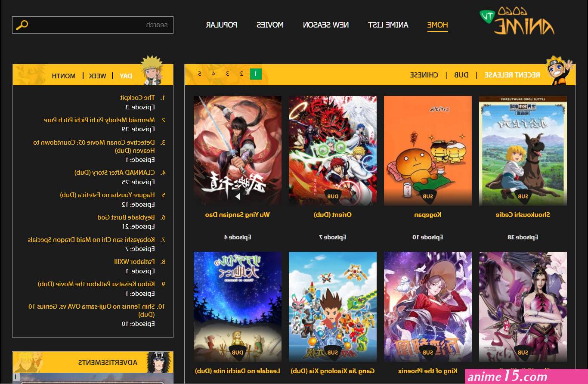The image size is (588, 384).
Task: Select the RECENT RELEASE tab
Action: (x=512, y=75)
